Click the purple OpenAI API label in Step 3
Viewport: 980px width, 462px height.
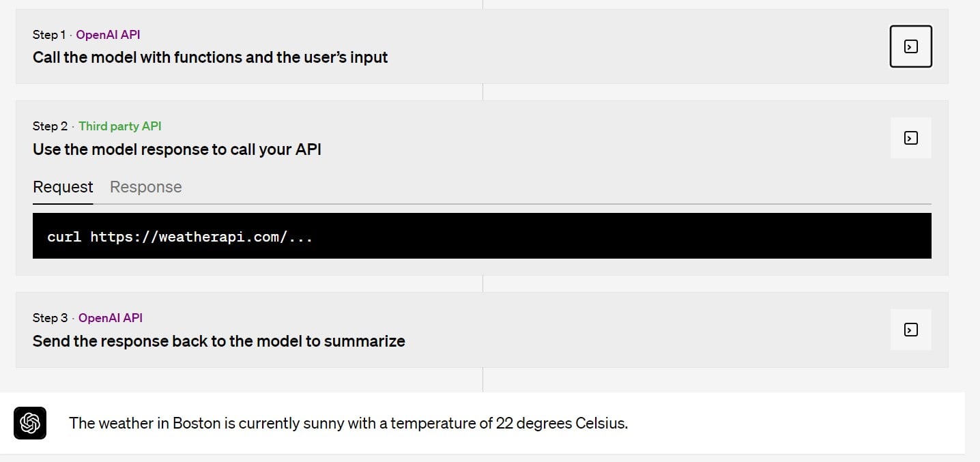tap(111, 318)
